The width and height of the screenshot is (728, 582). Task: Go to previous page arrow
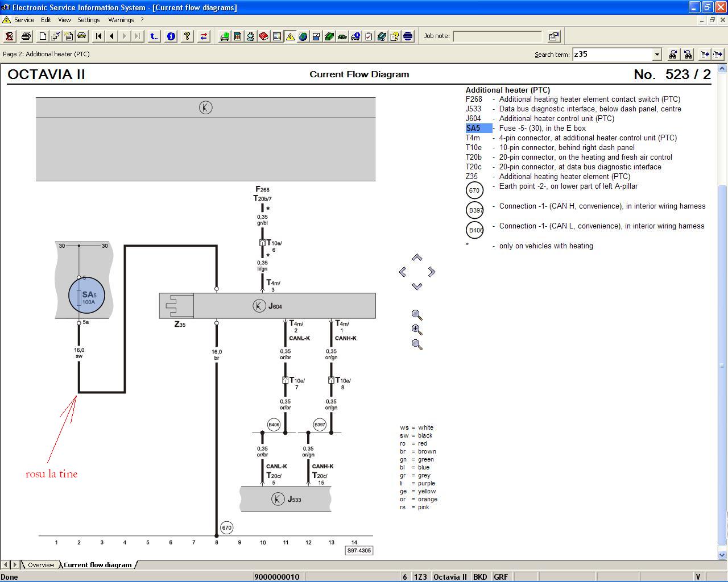[x=111, y=36]
